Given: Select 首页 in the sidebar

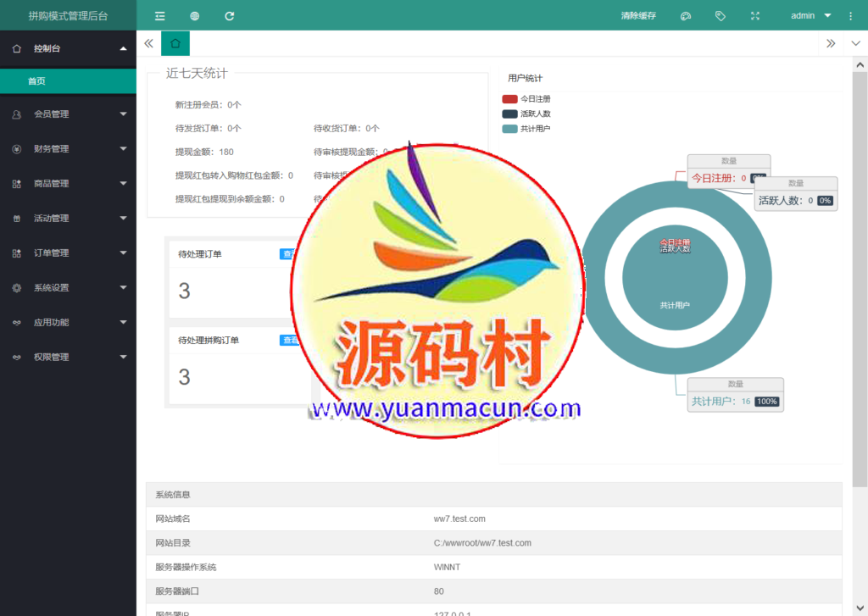Looking at the screenshot, I should [x=36, y=81].
